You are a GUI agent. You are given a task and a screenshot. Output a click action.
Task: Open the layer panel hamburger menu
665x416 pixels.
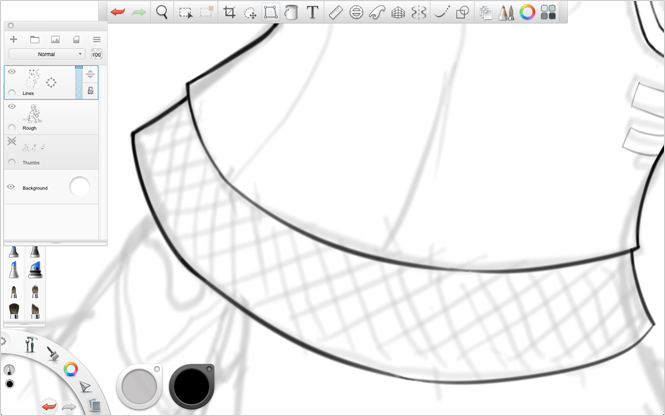click(x=96, y=39)
